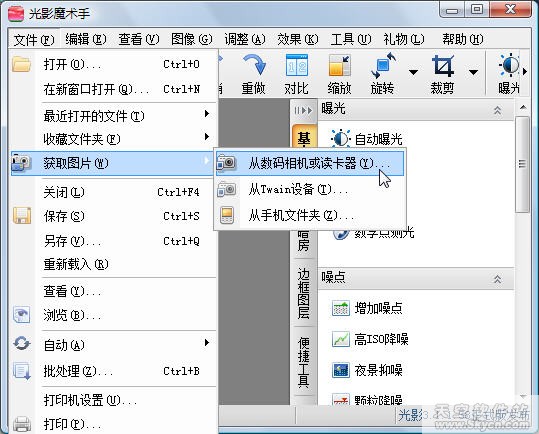This screenshot has height=434, width=539.
Task: Expand 自动(A) submenu
Action: [113, 345]
